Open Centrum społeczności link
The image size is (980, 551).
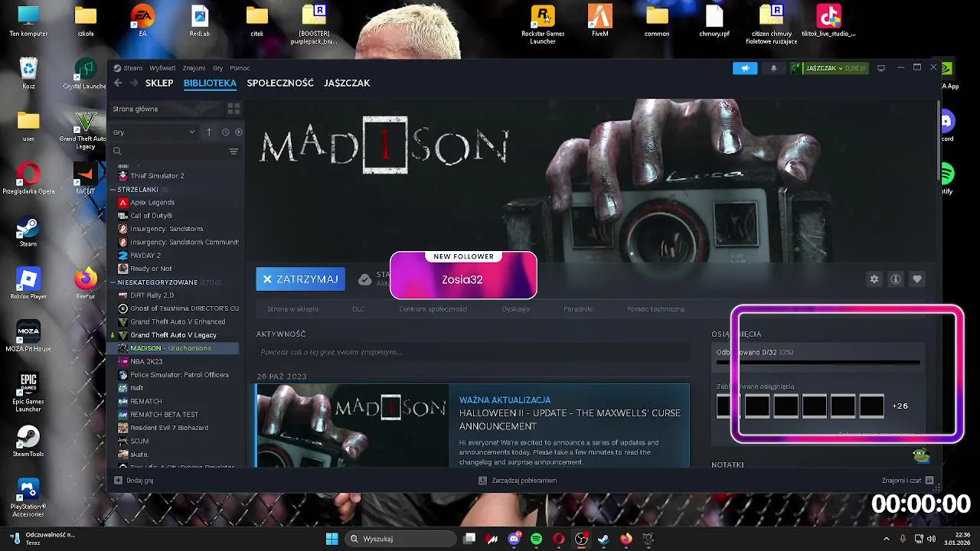pyautogui.click(x=433, y=309)
